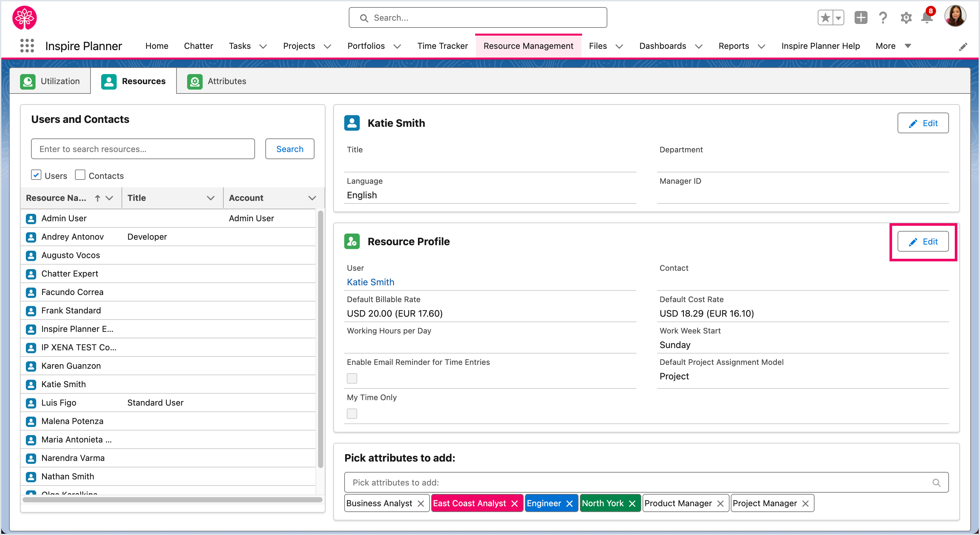Switch to the Utilization tab
Image resolution: width=980 pixels, height=535 pixels.
tap(50, 81)
